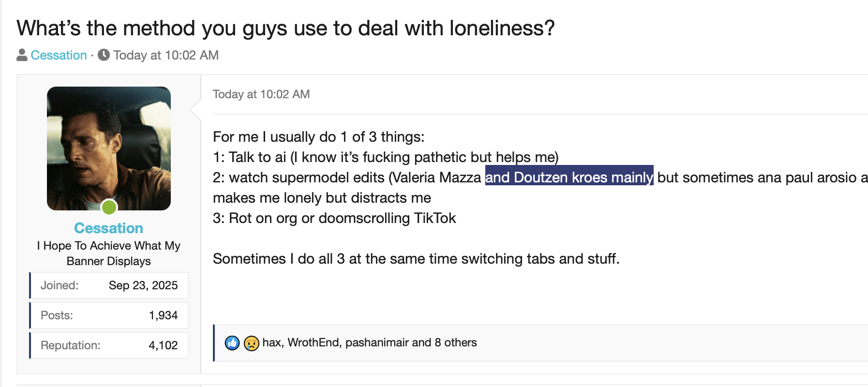The width and height of the screenshot is (868, 387).
Task: Open hax's profile from the reactions list
Action: [272, 342]
